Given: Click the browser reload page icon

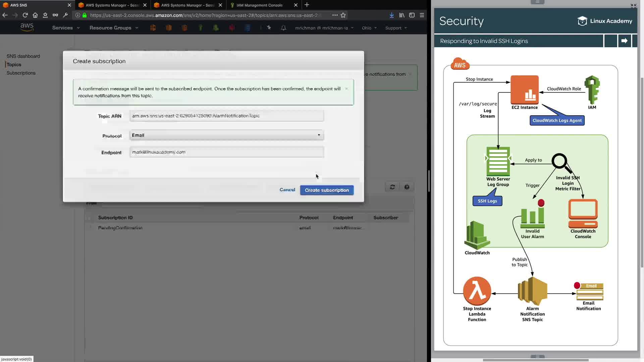Looking at the screenshot, I should (x=25, y=15).
